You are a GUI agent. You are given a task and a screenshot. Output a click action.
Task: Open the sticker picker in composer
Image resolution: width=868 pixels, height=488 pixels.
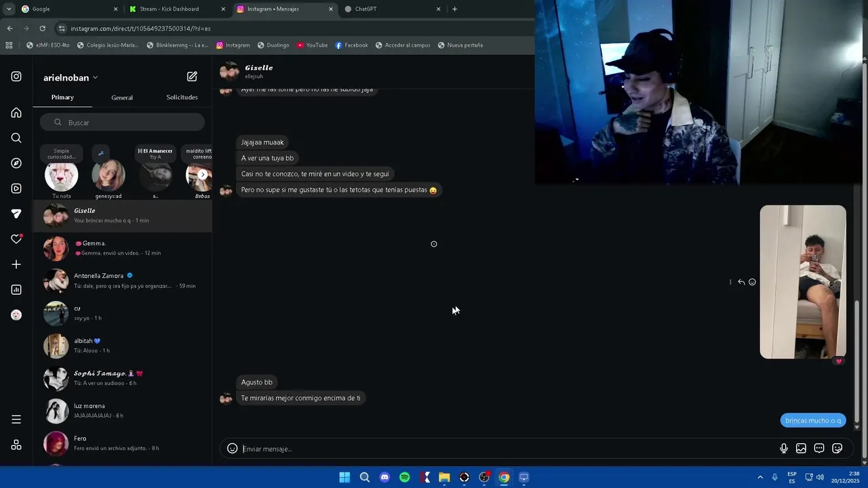[x=837, y=449]
